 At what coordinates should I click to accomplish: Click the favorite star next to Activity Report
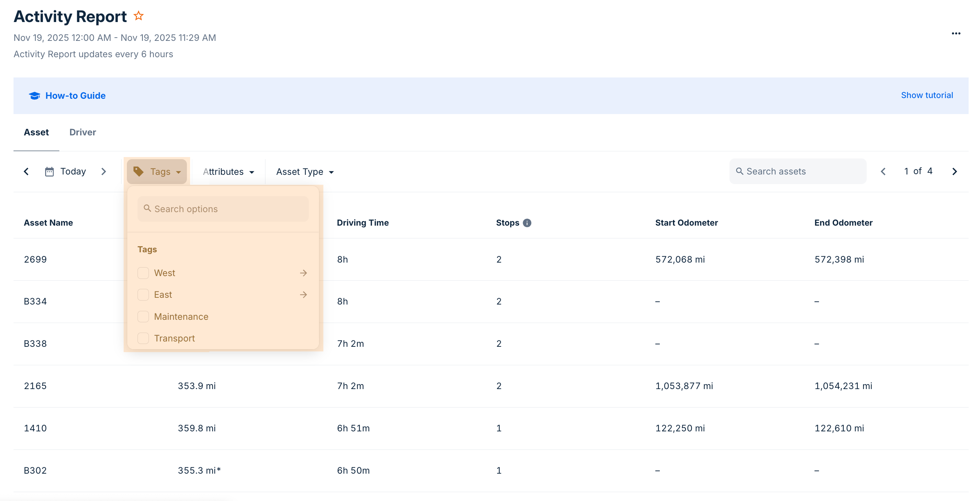[139, 16]
